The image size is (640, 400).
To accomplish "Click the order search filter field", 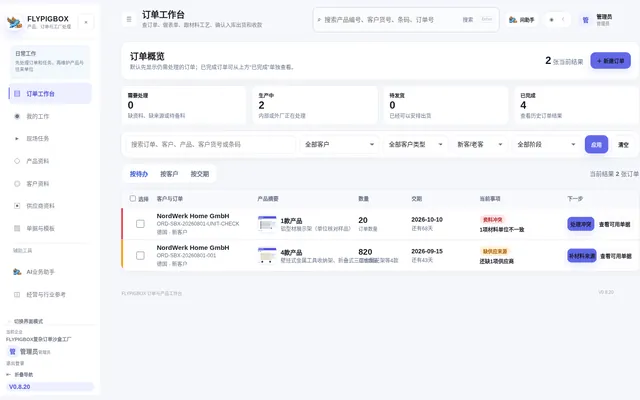I will click(x=210, y=144).
